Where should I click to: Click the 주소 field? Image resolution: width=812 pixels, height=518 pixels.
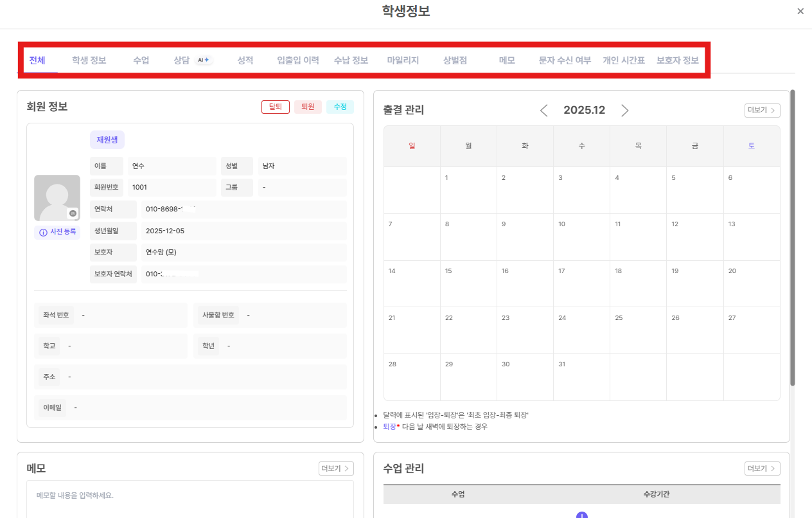tap(190, 377)
